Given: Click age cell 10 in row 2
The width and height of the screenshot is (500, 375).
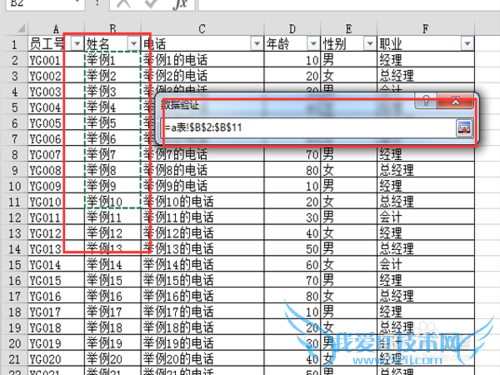Looking at the screenshot, I should (292, 60).
